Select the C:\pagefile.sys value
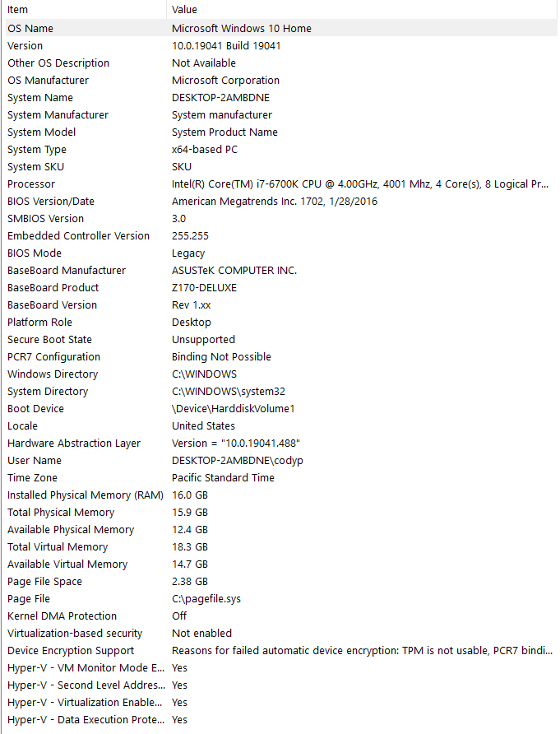 (206, 599)
